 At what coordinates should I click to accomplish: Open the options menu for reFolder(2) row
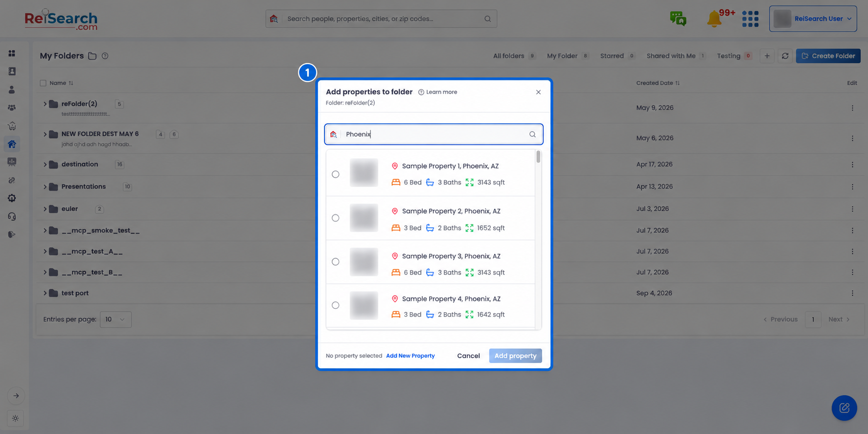pos(852,108)
